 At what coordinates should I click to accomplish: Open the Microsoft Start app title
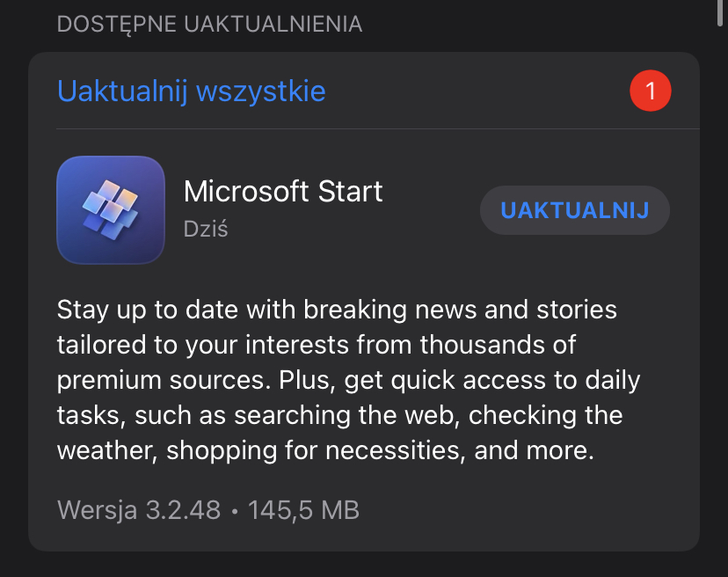[283, 191]
